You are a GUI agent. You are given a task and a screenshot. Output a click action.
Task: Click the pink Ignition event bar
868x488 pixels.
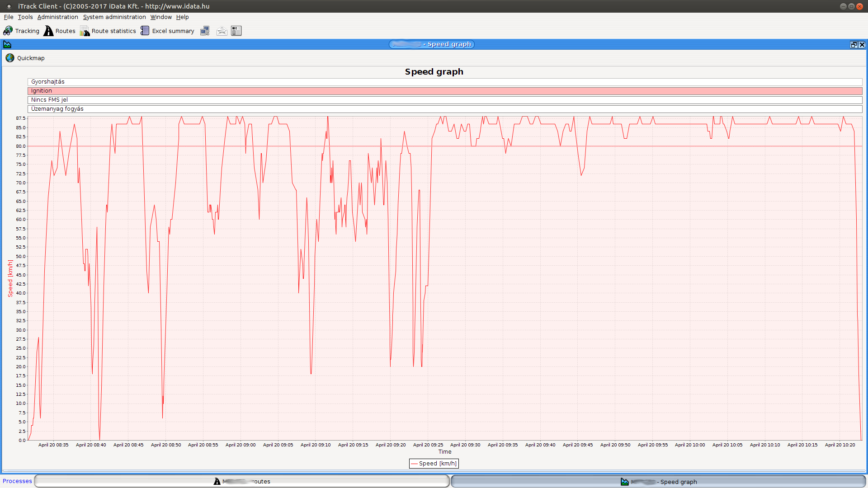pos(445,91)
